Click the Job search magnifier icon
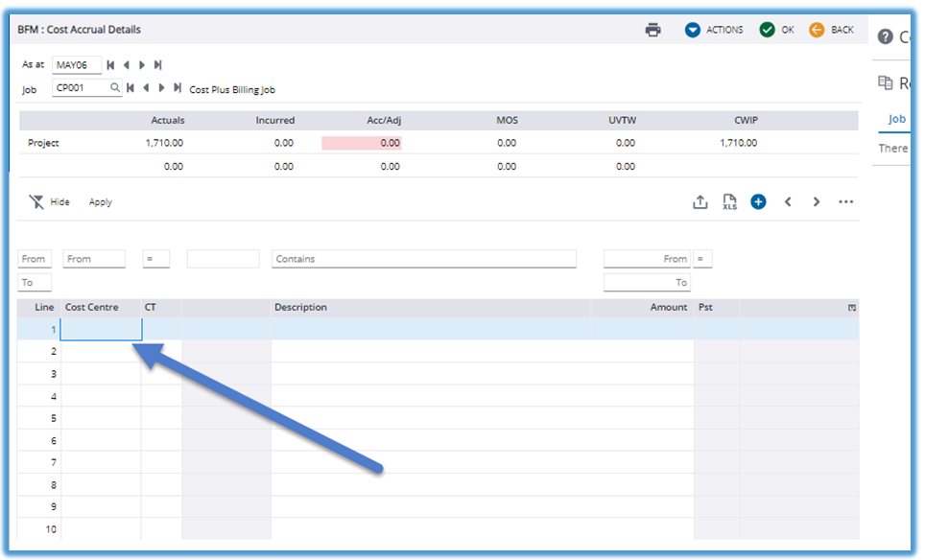 point(115,88)
